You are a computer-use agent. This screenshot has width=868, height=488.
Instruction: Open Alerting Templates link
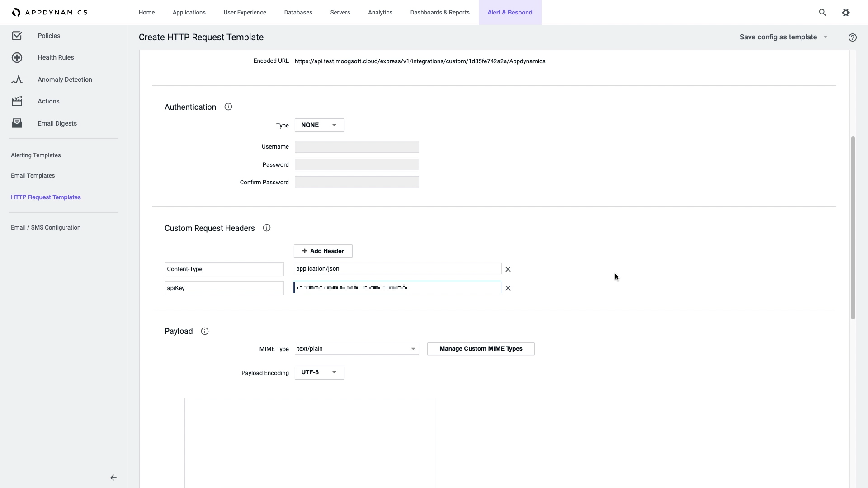pos(36,155)
